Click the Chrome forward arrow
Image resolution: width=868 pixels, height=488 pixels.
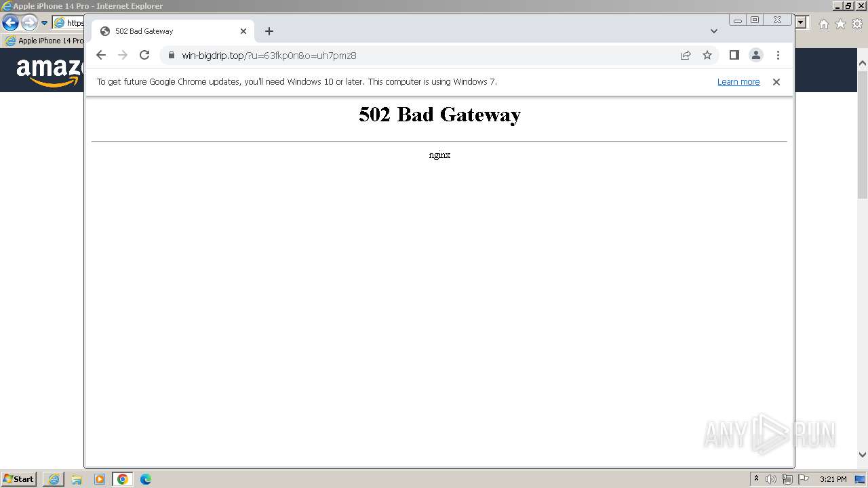[x=123, y=56]
